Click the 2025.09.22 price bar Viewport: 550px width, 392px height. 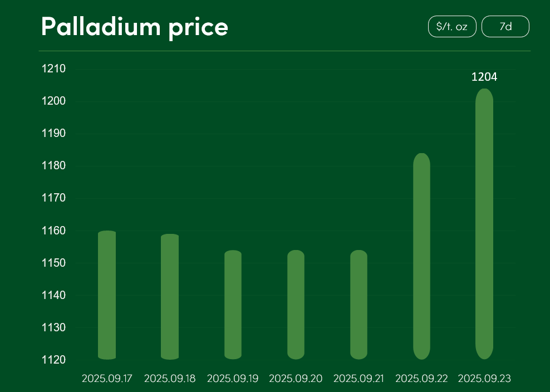(x=421, y=256)
